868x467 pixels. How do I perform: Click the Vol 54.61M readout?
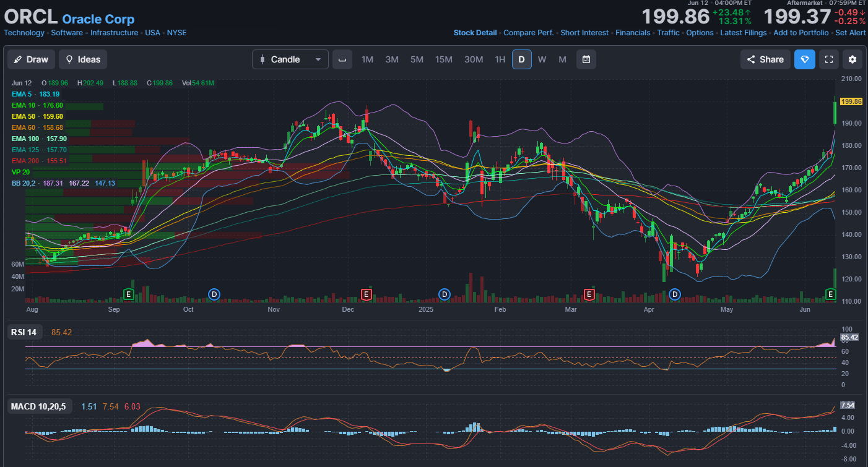pos(198,83)
